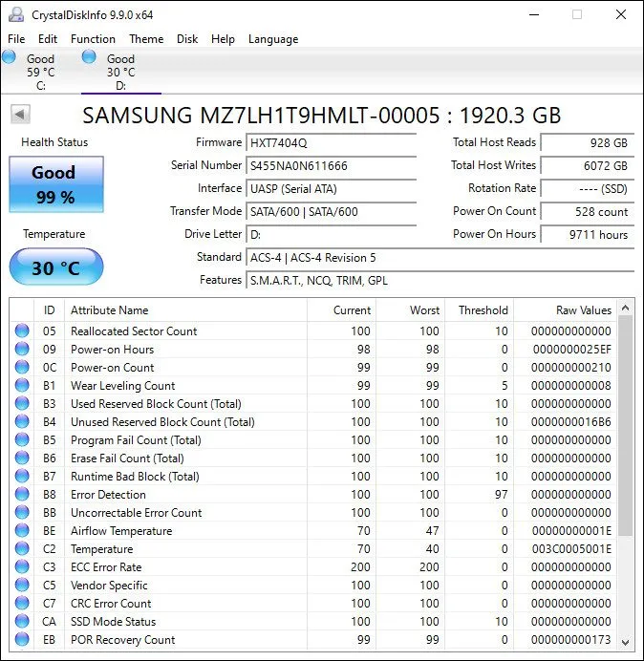644x661 pixels.
Task: Click the Threshold column header
Action: click(x=479, y=310)
